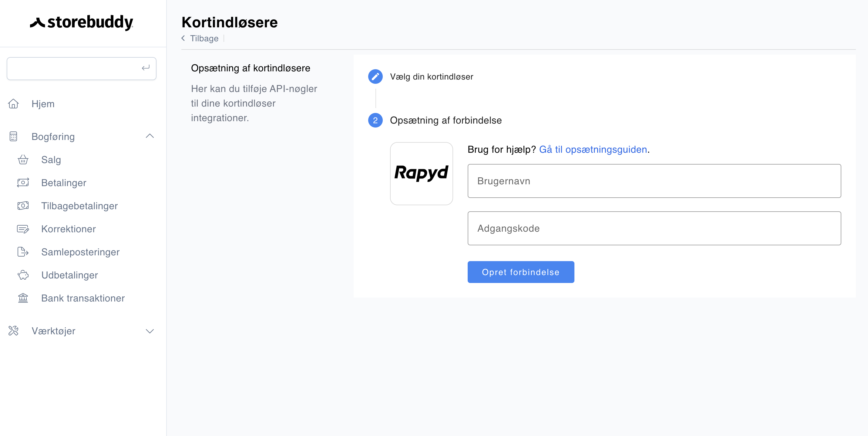This screenshot has width=868, height=436.
Task: Click the Salg basket icon
Action: (23, 159)
